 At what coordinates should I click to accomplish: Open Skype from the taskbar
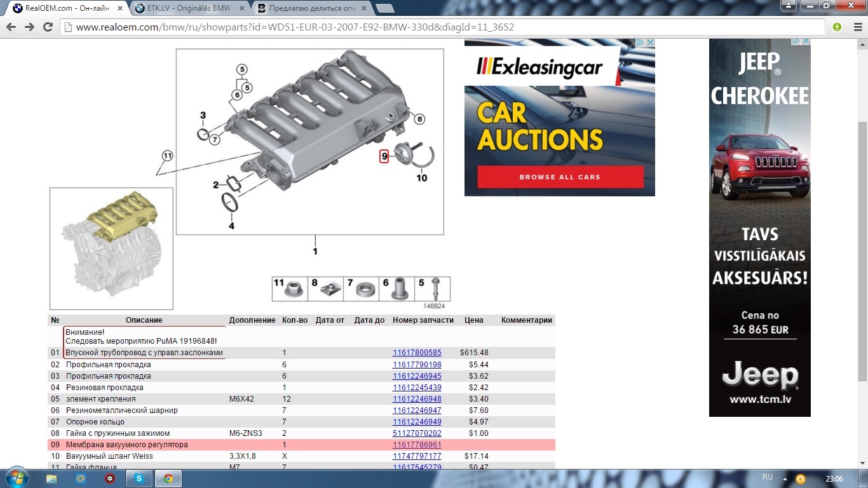139,478
